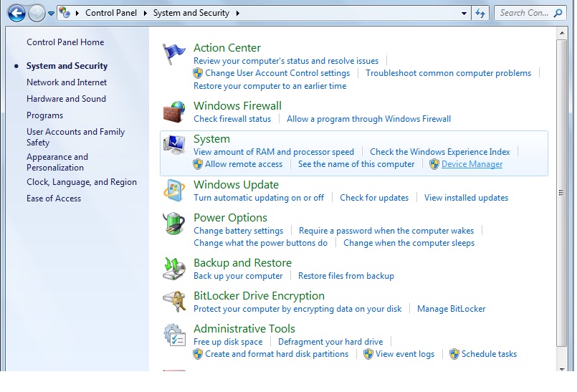
Task: Open Hardware and Sound category
Action: (x=66, y=99)
